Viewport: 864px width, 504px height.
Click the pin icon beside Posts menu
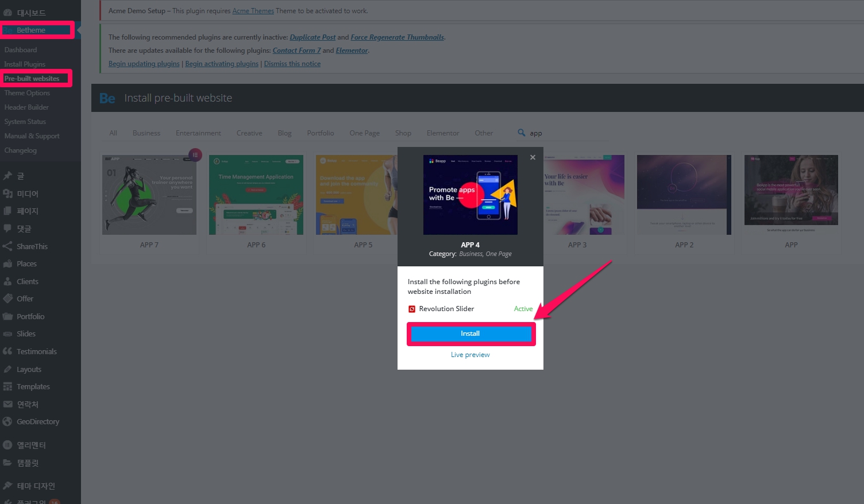(7, 176)
